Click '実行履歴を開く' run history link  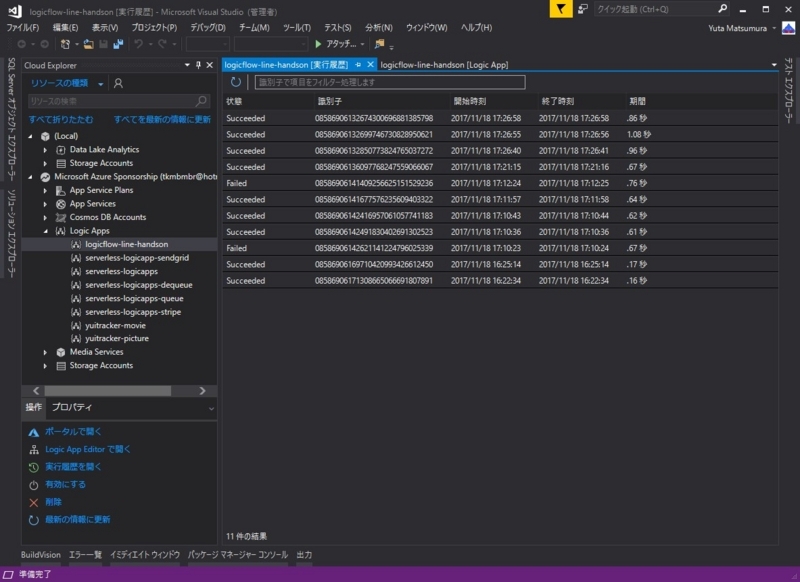tap(73, 467)
